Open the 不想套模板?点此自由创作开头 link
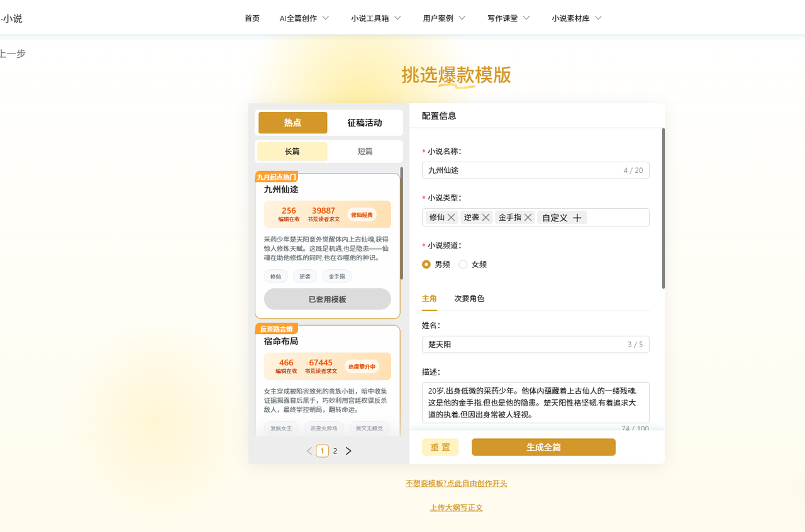The width and height of the screenshot is (805, 532). (457, 484)
